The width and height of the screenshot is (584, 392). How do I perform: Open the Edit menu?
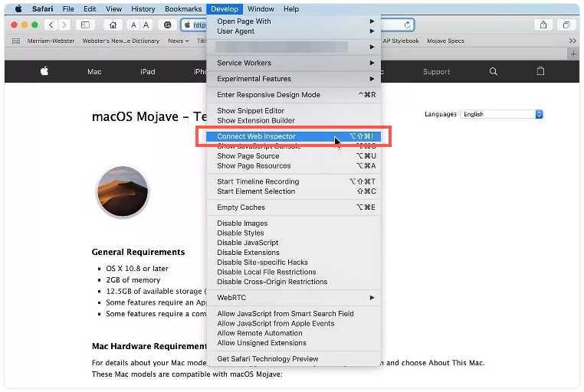(90, 8)
